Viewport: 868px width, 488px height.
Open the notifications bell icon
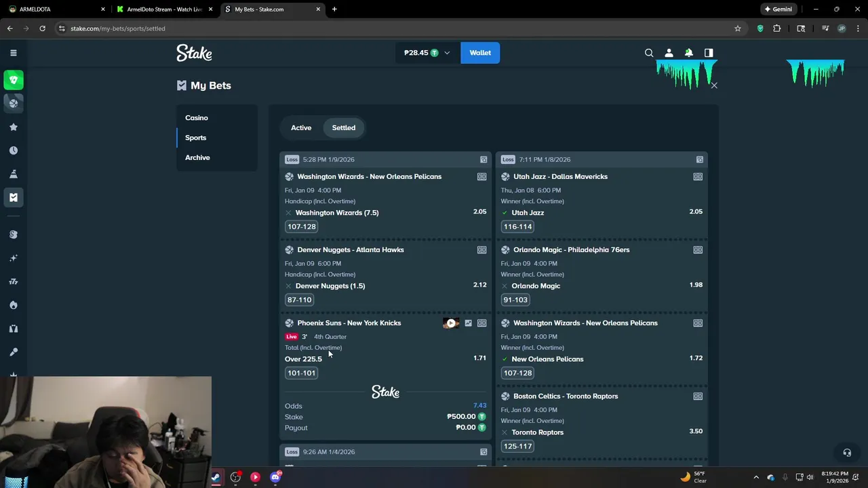pos(688,53)
